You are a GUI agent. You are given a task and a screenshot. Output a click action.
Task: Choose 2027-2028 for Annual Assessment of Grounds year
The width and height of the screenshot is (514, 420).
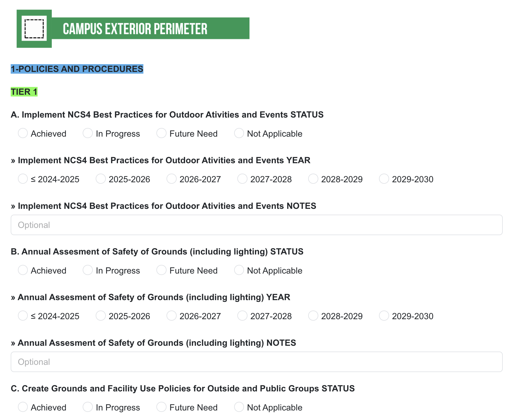[242, 316]
